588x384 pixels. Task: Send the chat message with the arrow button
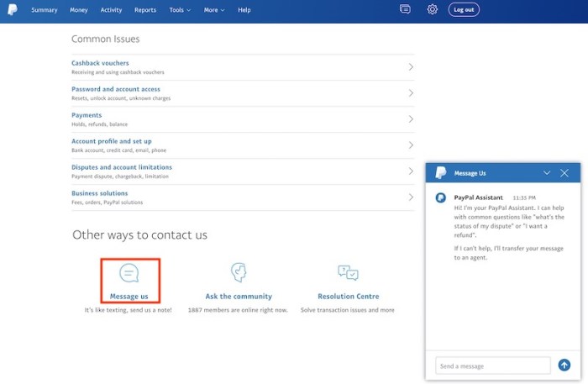pos(564,365)
